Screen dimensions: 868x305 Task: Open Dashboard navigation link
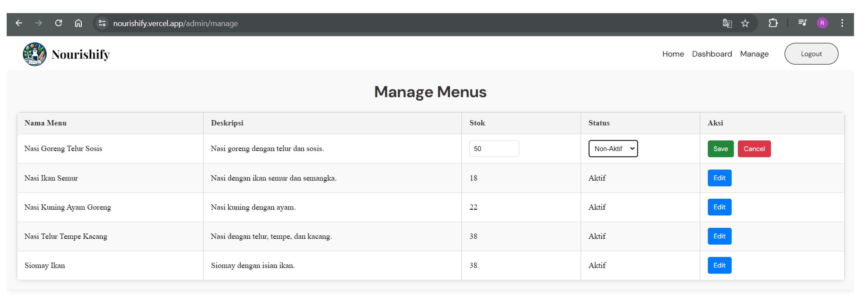pos(712,54)
